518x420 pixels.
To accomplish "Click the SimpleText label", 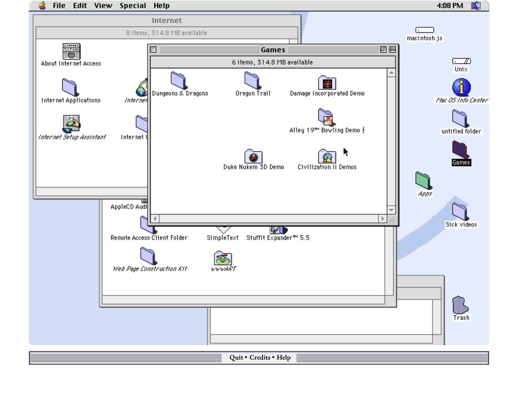I will [223, 238].
